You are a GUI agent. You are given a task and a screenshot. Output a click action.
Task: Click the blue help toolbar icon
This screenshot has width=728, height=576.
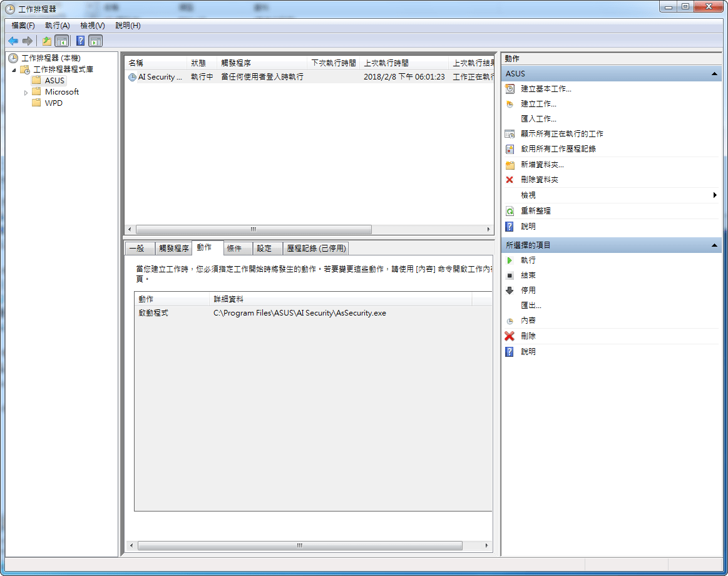tap(80, 41)
